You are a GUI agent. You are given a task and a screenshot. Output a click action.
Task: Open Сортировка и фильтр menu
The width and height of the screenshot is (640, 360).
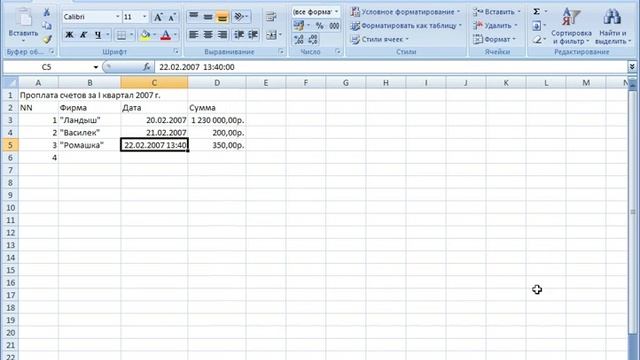(x=571, y=26)
